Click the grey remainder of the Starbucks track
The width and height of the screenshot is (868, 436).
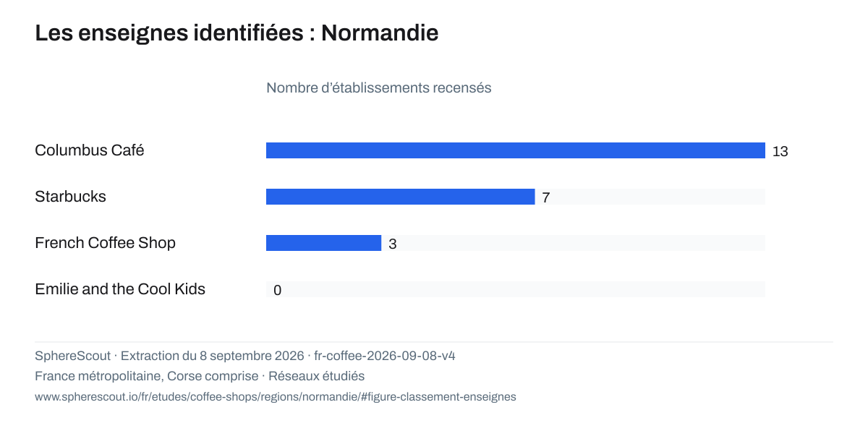(650, 197)
